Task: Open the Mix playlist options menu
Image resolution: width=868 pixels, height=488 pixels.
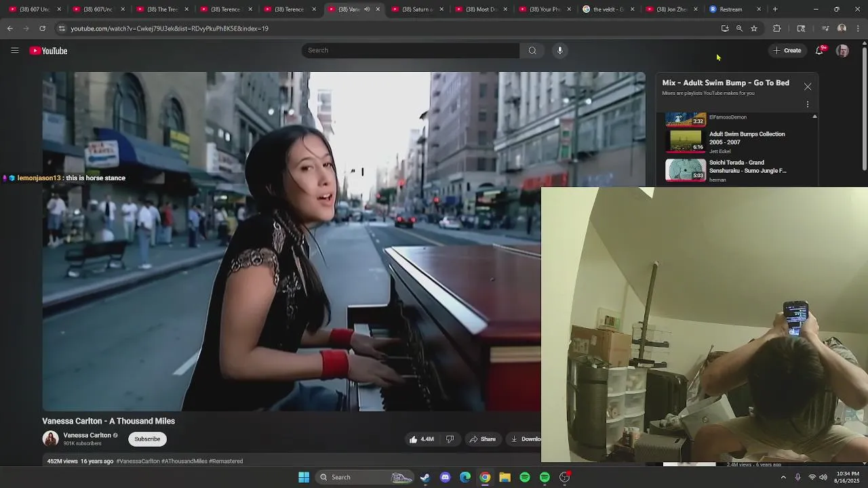Action: click(x=808, y=104)
